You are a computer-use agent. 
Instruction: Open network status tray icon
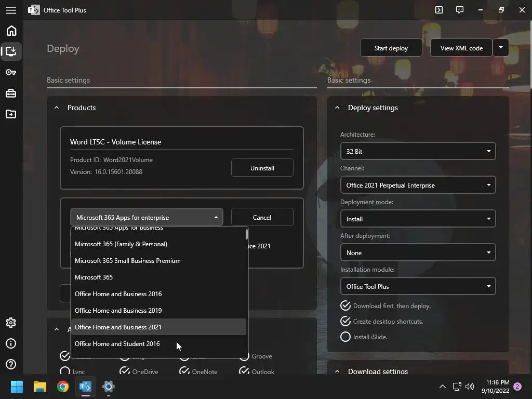(457, 387)
